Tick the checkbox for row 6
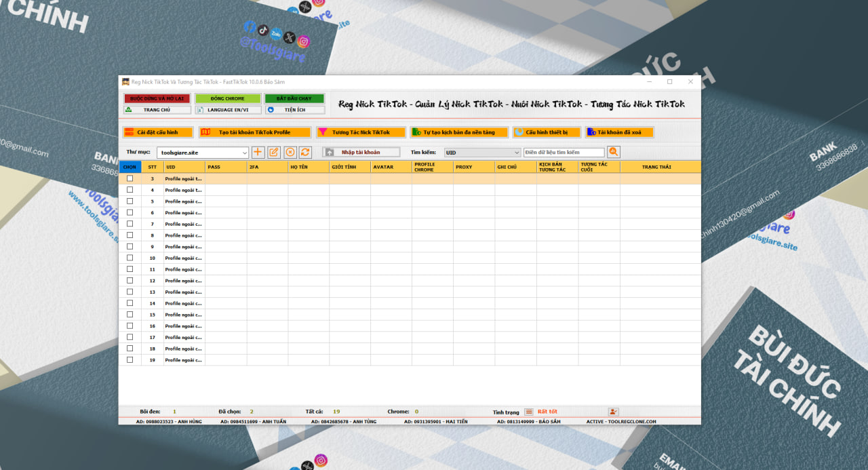 pyautogui.click(x=130, y=213)
